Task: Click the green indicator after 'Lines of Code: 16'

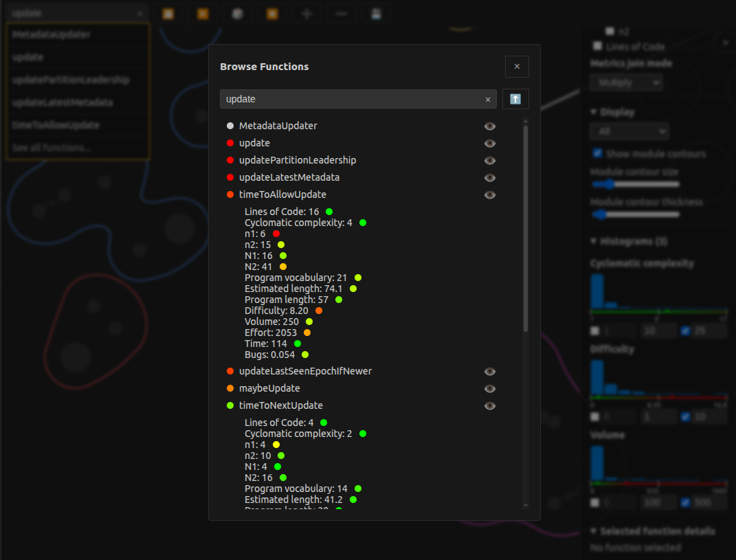Action: [329, 212]
